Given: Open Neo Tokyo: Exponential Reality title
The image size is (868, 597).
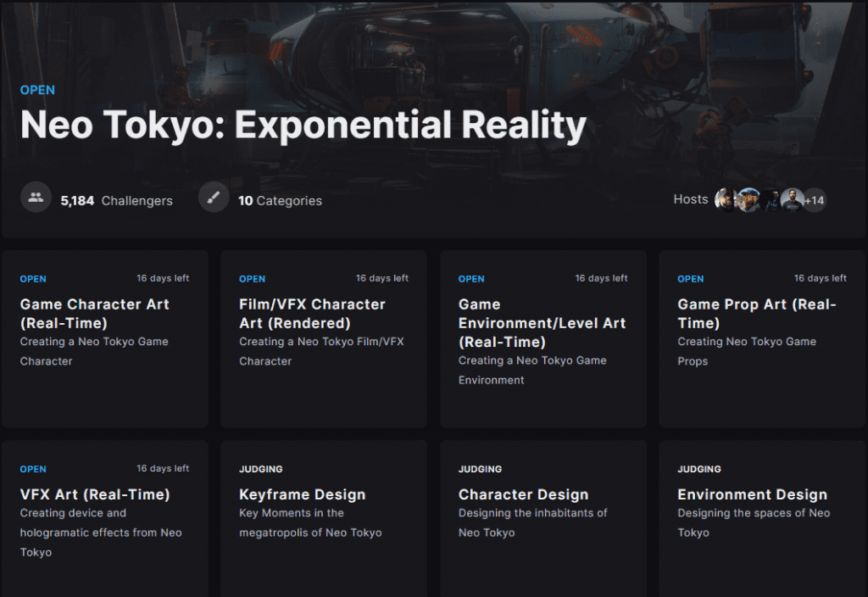Looking at the screenshot, I should [x=303, y=125].
